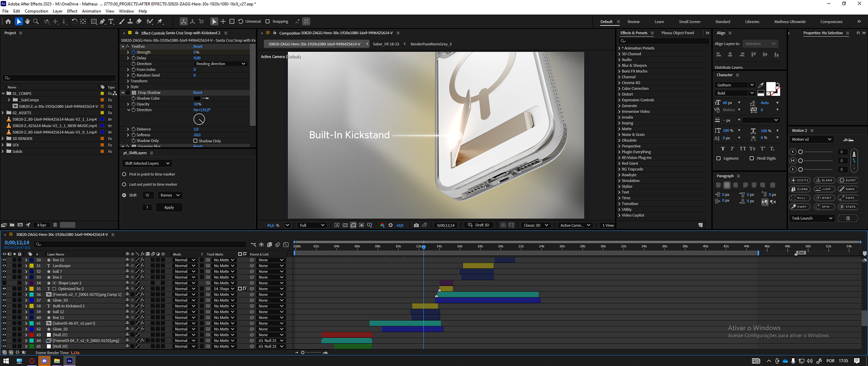The height and width of the screenshot is (366, 868).
Task: Click the timeline zoom slider handle
Action: click(302, 352)
